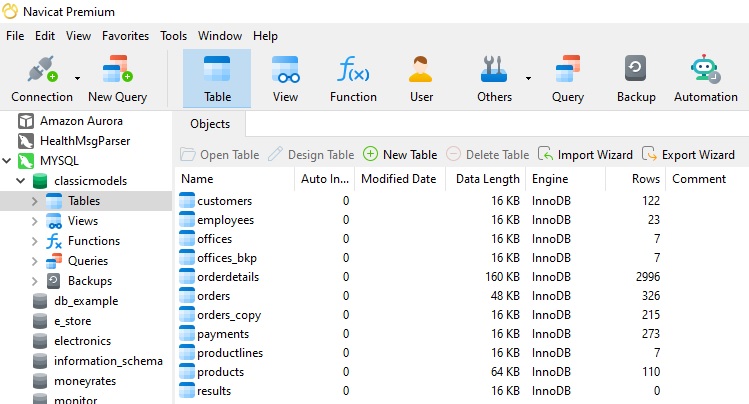Open the Window menu
Screen dimensions: 749x404
220,36
